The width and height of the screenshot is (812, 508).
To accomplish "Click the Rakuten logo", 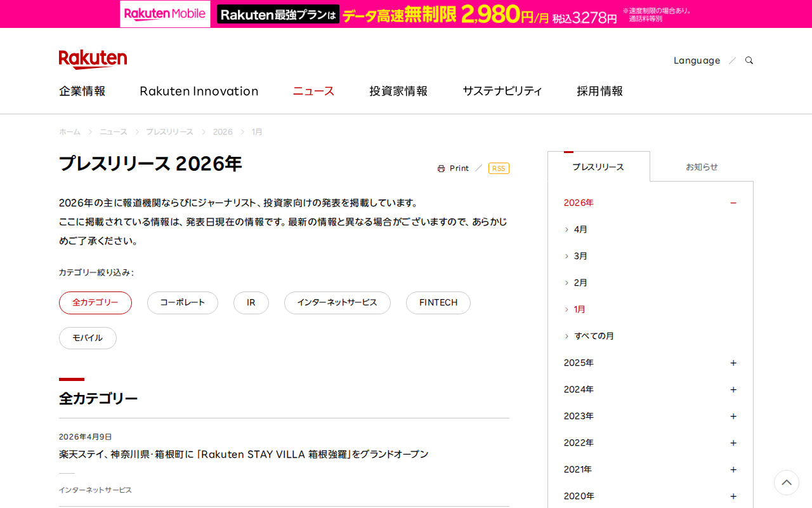I will [93, 59].
